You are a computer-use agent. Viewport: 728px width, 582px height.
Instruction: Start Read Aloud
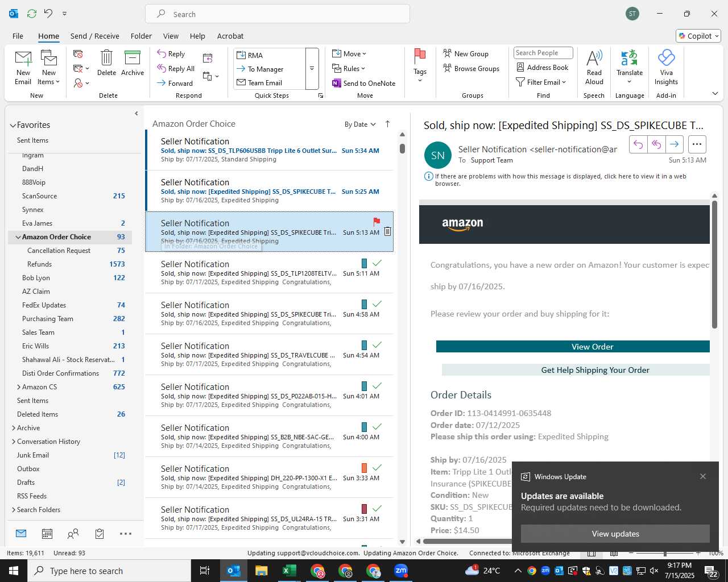pyautogui.click(x=594, y=68)
